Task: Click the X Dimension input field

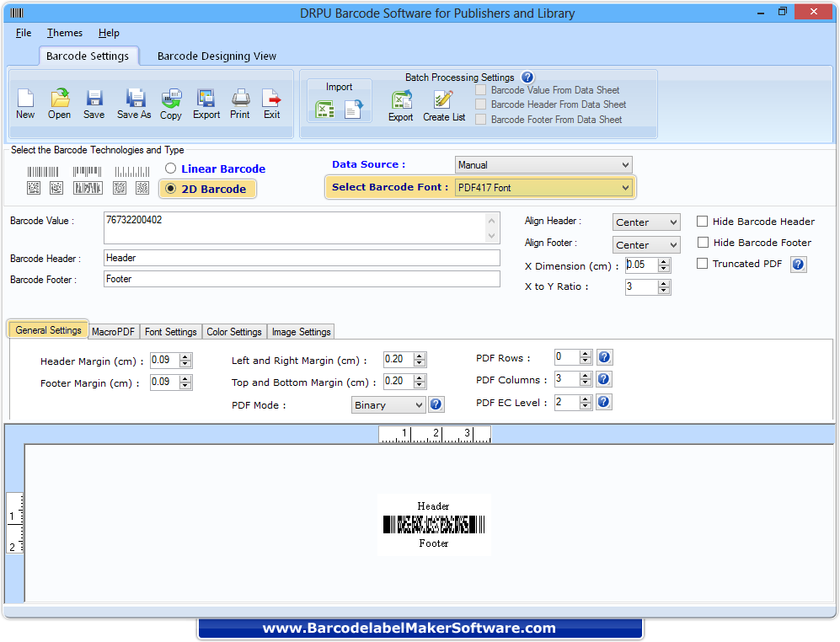Action: [x=642, y=265]
